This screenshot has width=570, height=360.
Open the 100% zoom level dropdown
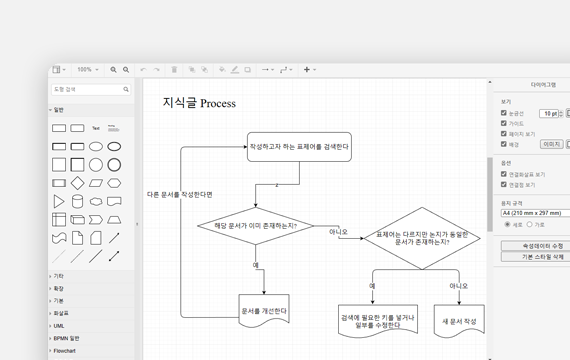click(88, 69)
